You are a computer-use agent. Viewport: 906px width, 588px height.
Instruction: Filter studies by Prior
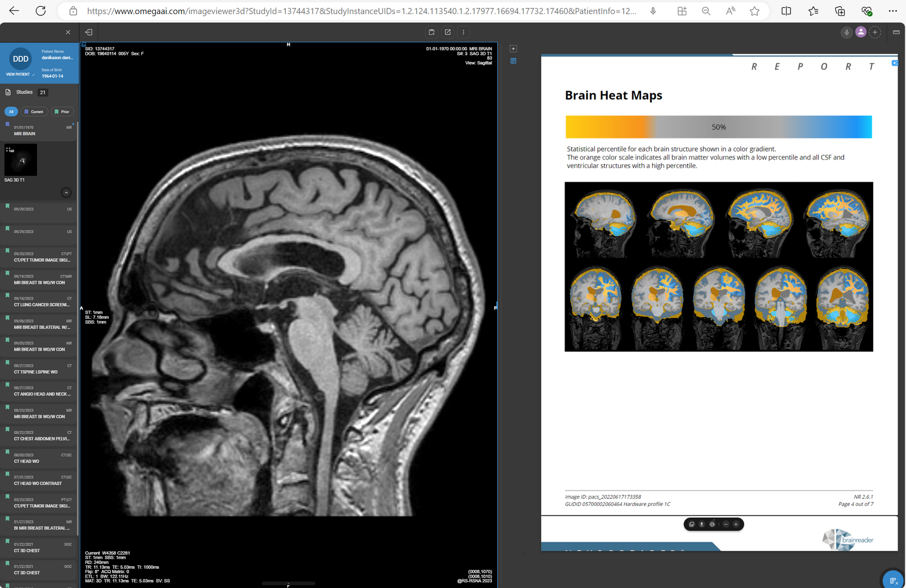click(x=62, y=111)
